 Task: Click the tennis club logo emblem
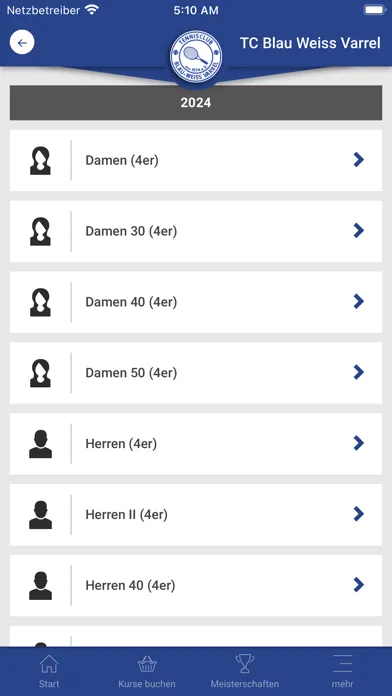196,57
